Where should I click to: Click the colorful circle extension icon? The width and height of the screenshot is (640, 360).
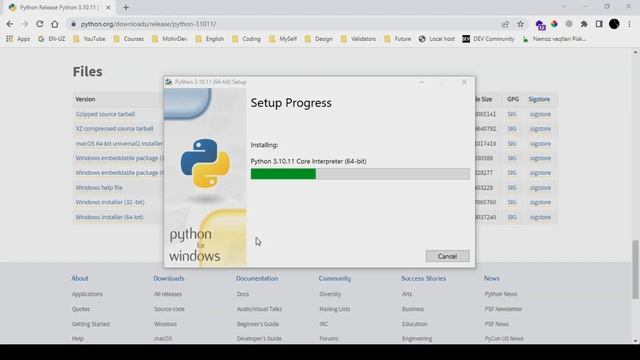point(554,24)
